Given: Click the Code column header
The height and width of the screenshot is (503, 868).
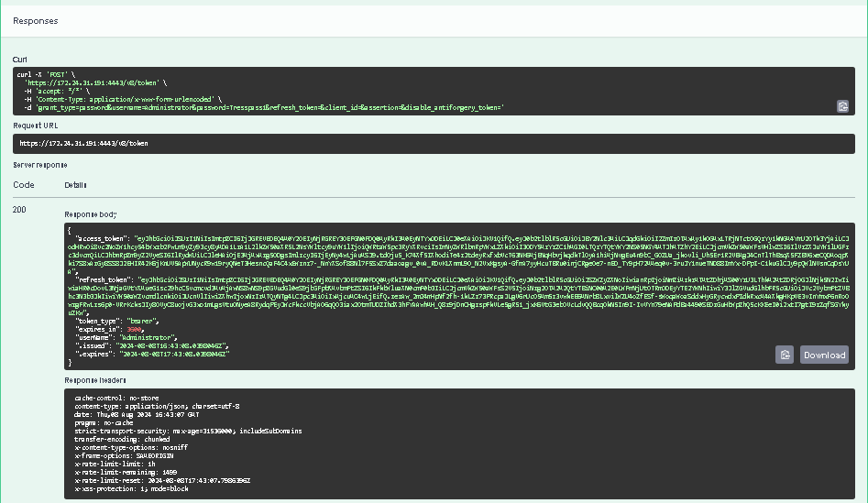Looking at the screenshot, I should (x=24, y=185).
